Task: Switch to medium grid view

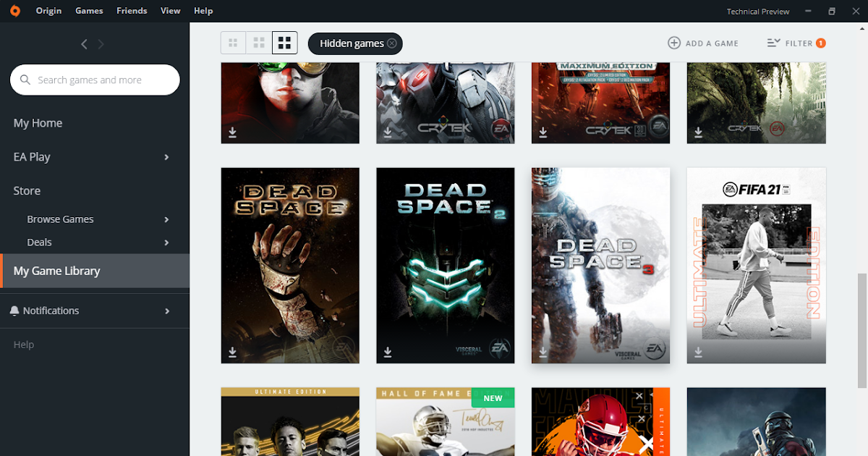Action: [x=258, y=43]
